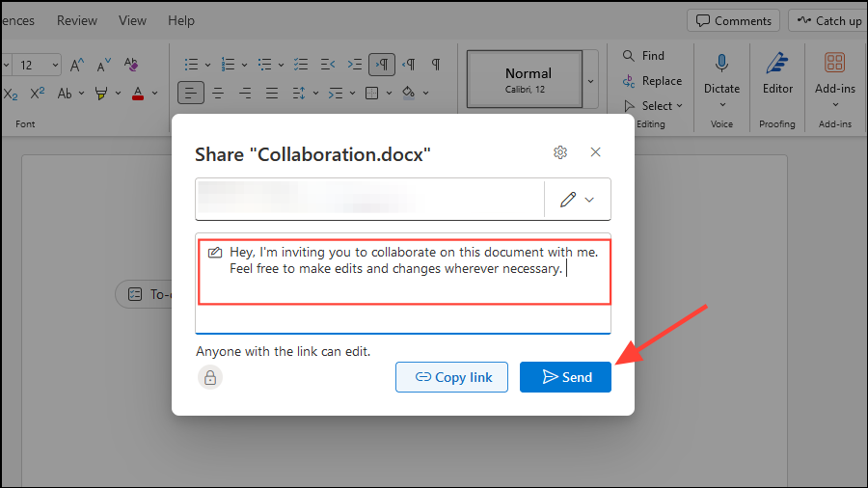Viewport: 868px width, 488px height.
Task: Expand the Styles gallery
Action: [x=591, y=81]
